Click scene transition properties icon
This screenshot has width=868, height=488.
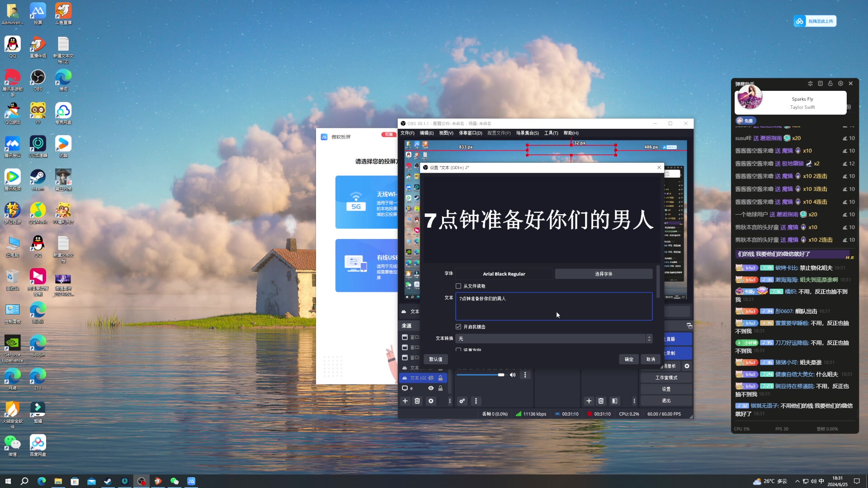pyautogui.click(x=614, y=401)
